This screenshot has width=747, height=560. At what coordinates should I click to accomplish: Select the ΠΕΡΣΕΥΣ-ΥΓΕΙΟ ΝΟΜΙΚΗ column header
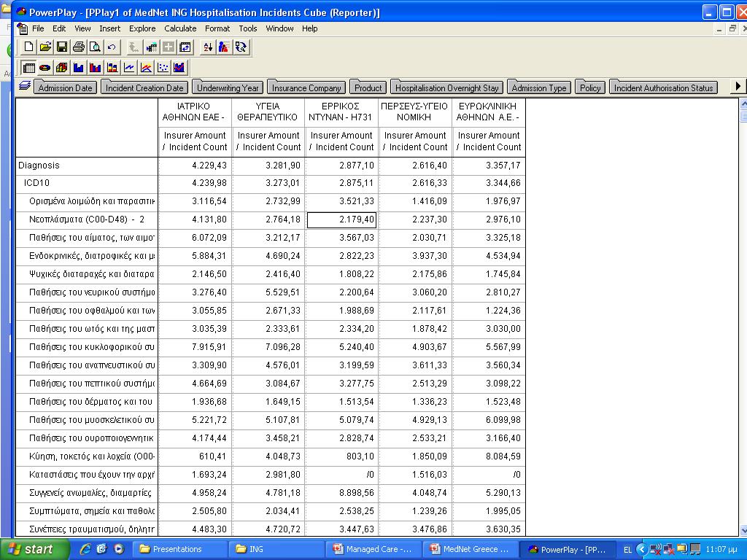[x=415, y=112]
